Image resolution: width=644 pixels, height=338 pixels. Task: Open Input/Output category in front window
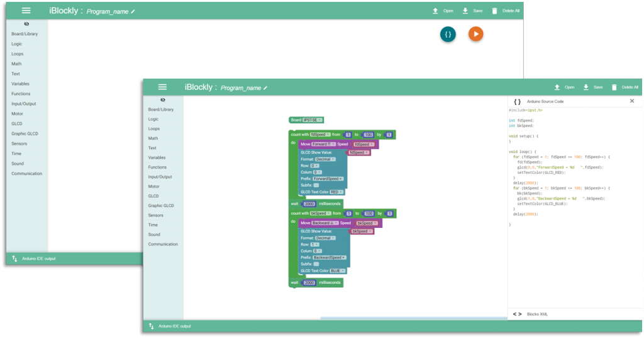(160, 177)
